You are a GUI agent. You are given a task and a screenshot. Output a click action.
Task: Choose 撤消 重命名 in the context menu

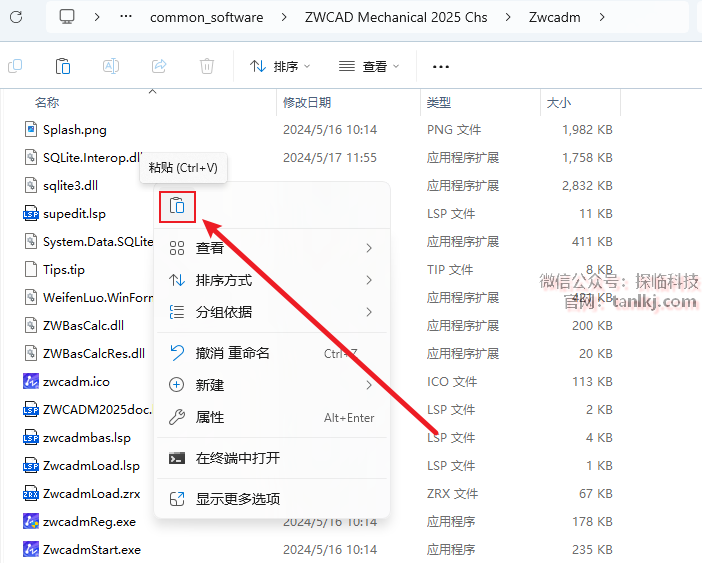pos(272,353)
